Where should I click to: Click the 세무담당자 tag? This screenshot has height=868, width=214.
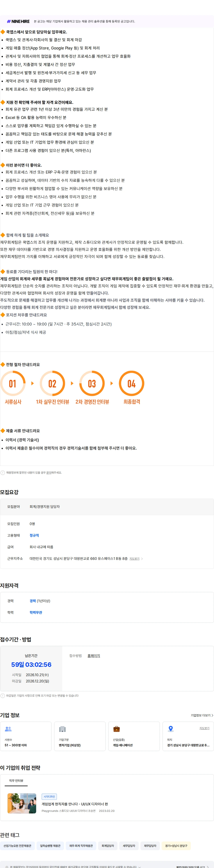[129, 845]
